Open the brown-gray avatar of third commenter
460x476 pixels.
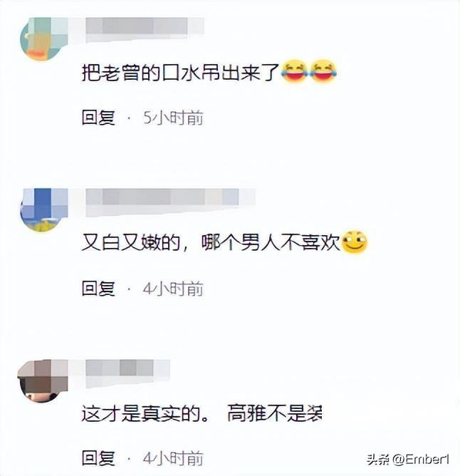43,381
